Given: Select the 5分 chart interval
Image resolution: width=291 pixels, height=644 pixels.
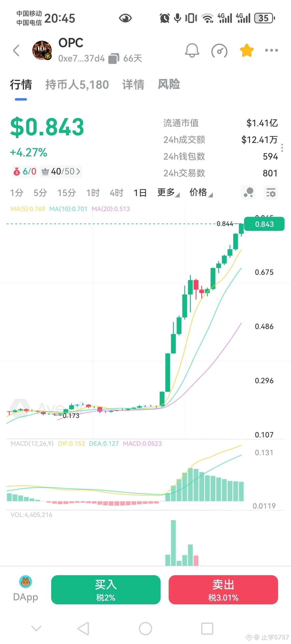Looking at the screenshot, I should pyautogui.click(x=40, y=193).
